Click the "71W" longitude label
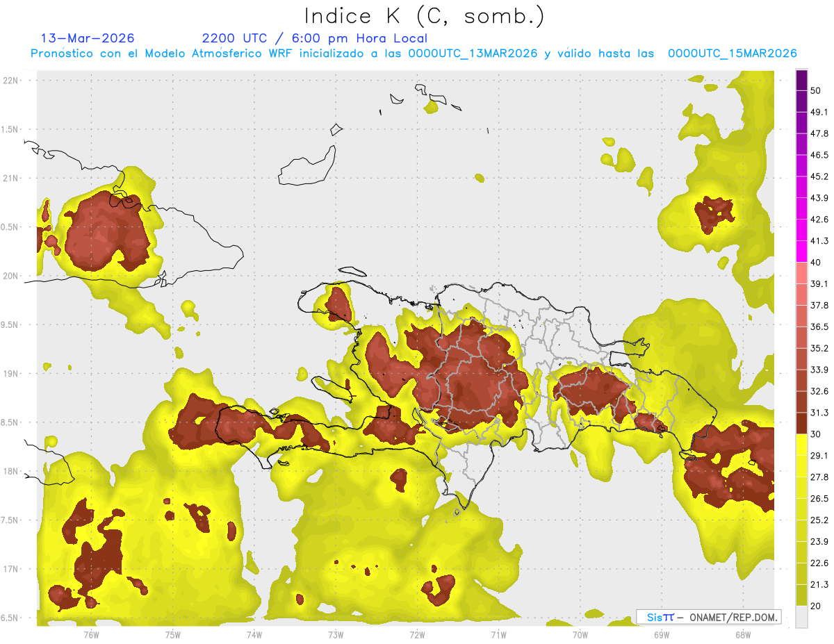Screen dimensions: 834x644 tap(498, 634)
